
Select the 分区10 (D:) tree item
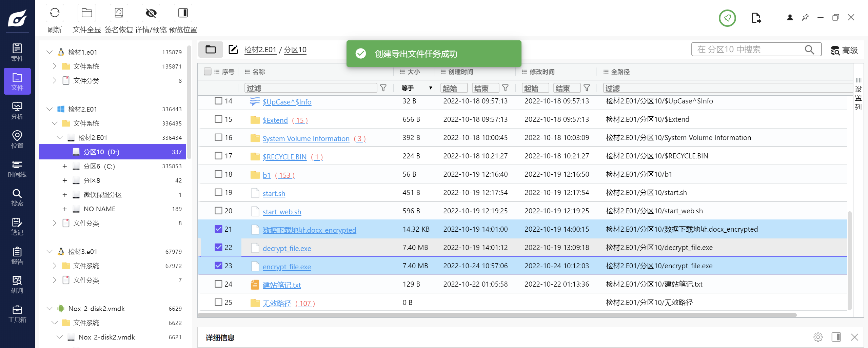pos(113,152)
